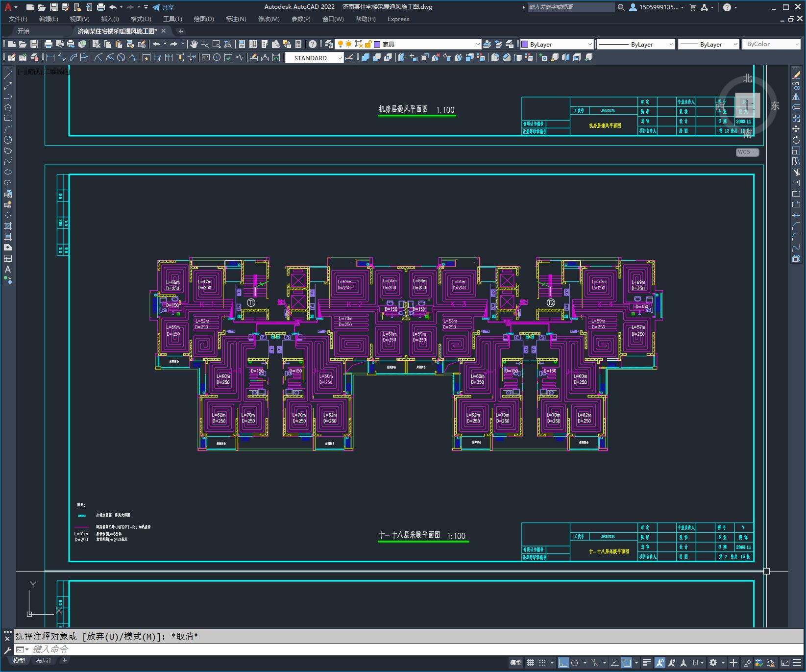
Task: Expand the ByLayer lineweight dropdown
Action: (735, 44)
